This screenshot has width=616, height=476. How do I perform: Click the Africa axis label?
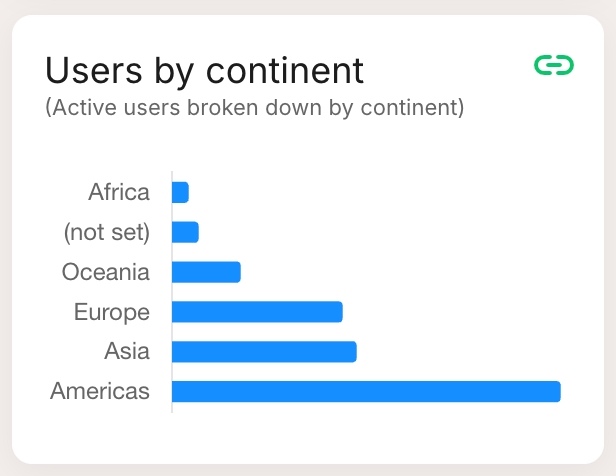point(119,192)
